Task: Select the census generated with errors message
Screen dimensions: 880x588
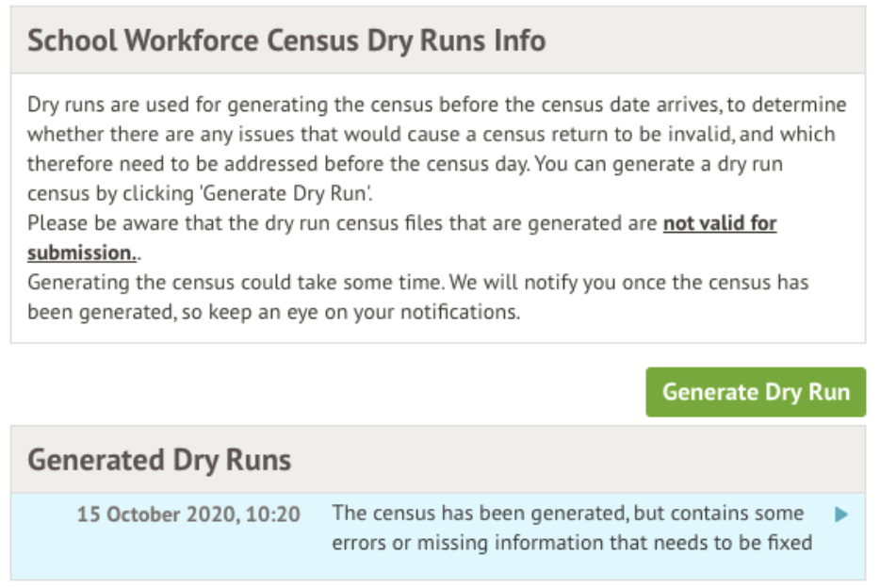Action: click(571, 529)
